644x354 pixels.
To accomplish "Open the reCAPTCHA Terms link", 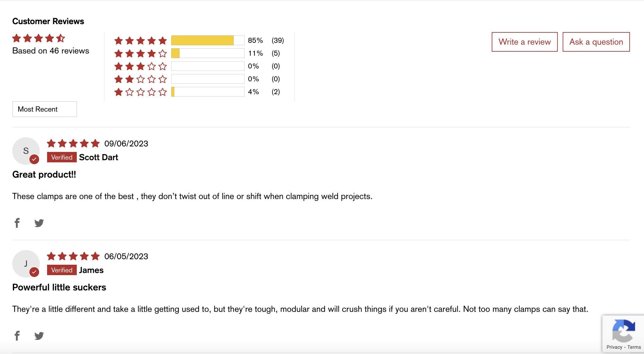I will tap(634, 347).
